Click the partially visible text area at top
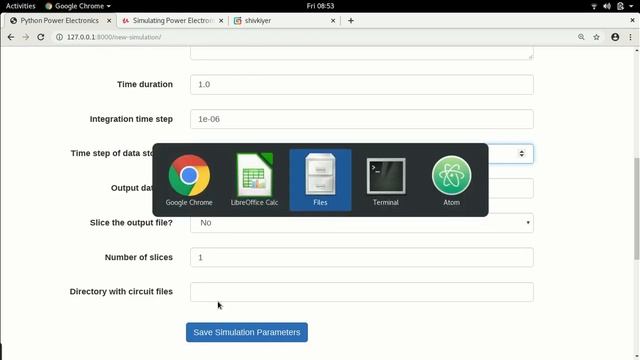 tap(362, 53)
